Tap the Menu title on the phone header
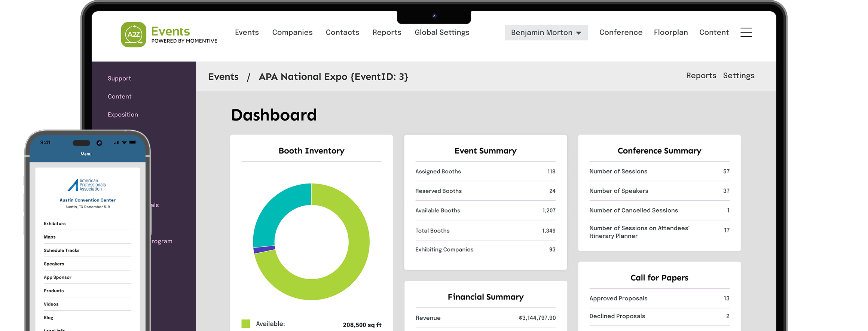Viewport: 868px width, 331px height. coord(86,154)
